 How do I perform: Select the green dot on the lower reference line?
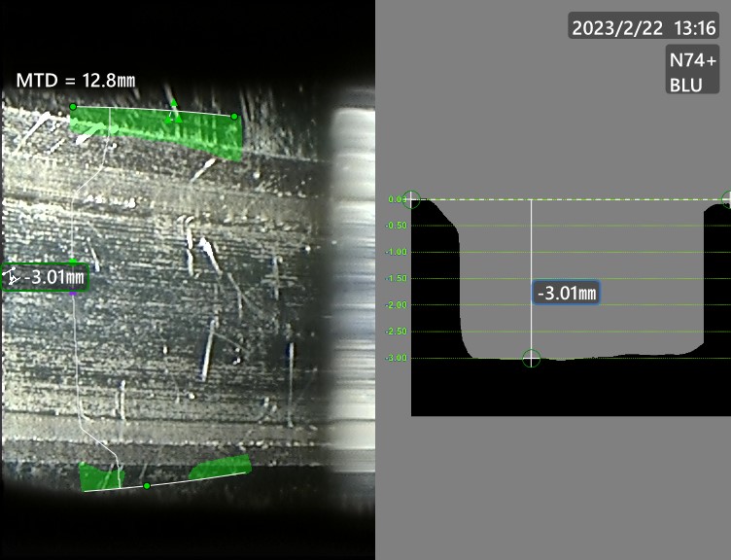pyautogui.click(x=147, y=485)
